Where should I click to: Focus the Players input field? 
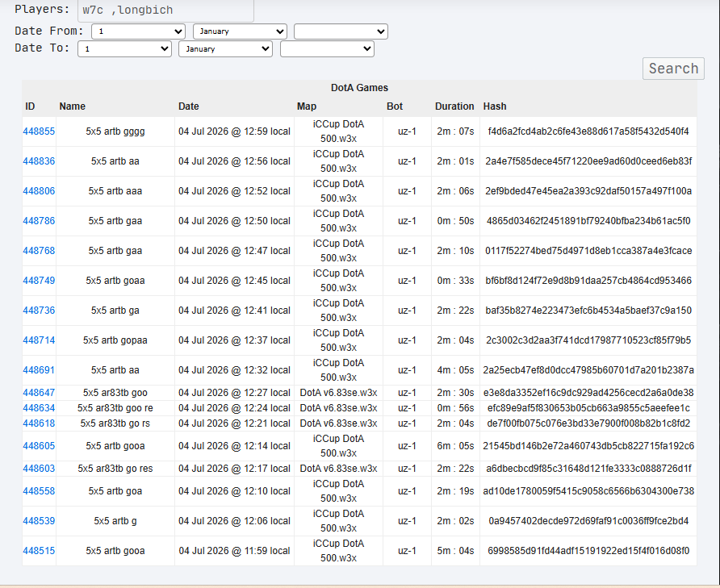(x=165, y=10)
